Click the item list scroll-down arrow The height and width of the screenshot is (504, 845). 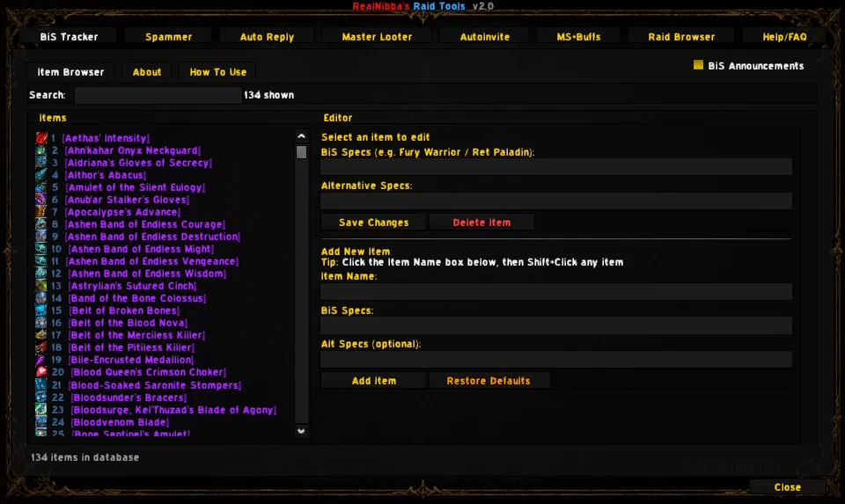pos(301,431)
